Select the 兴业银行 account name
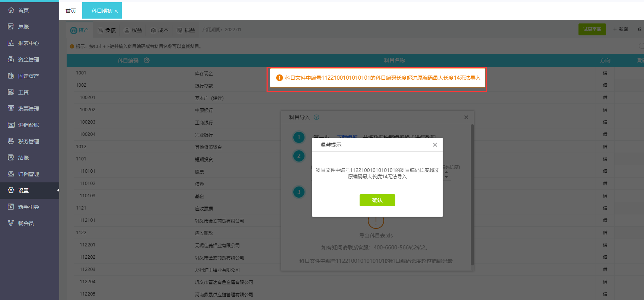This screenshot has height=300, width=644. point(204,135)
